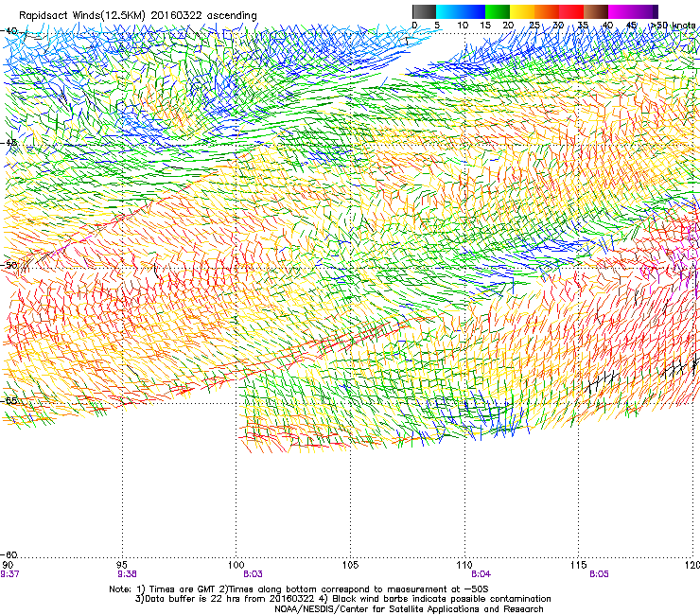Click the 8:04 pass time label

point(481,574)
